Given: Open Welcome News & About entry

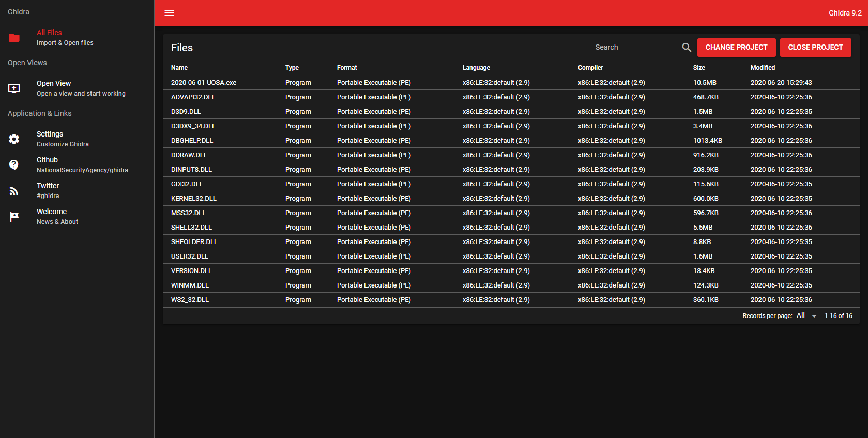Looking at the screenshot, I should (77, 217).
